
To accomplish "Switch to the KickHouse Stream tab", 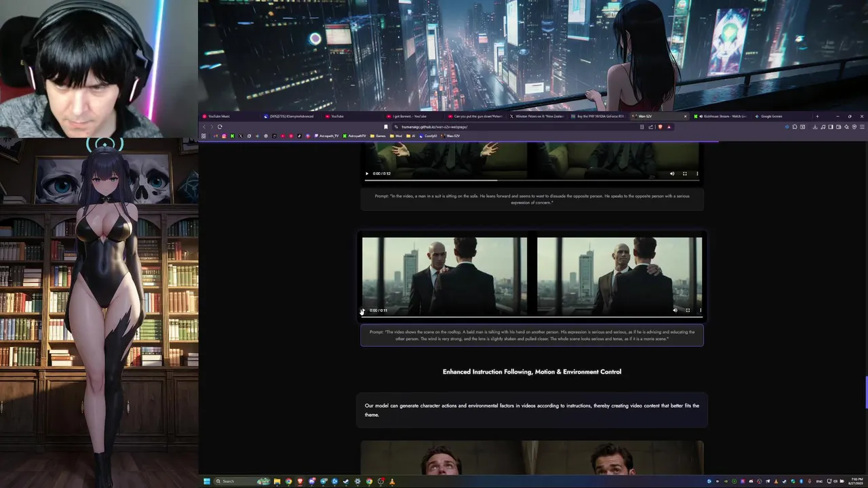I will pos(720,117).
